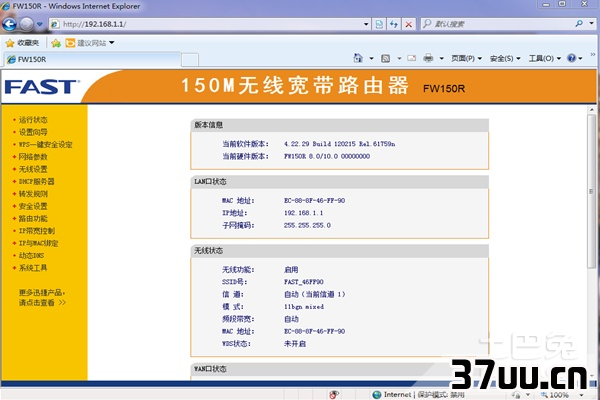Screen dimensions: 600x400
Task: Expand the Home icon dropdown arrow
Action: (371, 59)
